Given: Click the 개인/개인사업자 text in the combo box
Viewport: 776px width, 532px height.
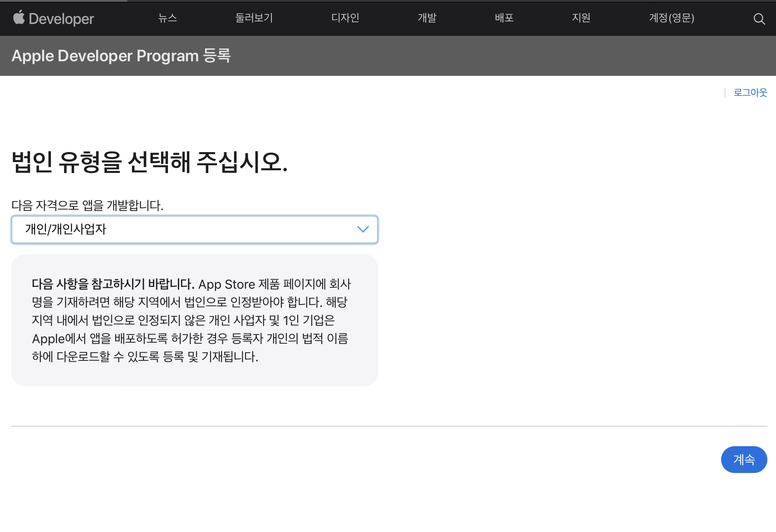Looking at the screenshot, I should point(66,229).
